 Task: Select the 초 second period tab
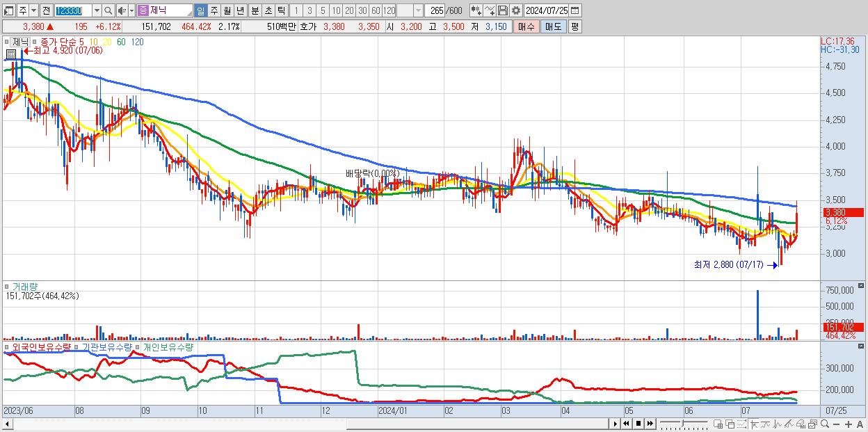268,10
